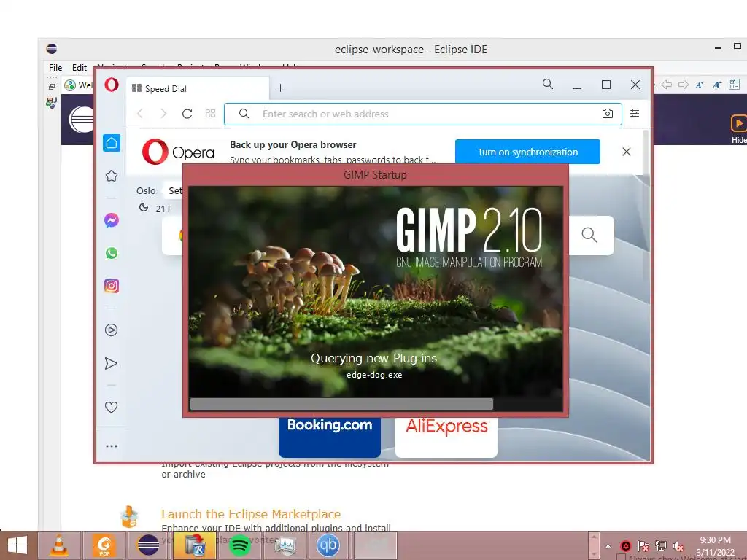Click Hide button in Eclipse Welcome
747x560 pixels.
pyautogui.click(x=738, y=128)
